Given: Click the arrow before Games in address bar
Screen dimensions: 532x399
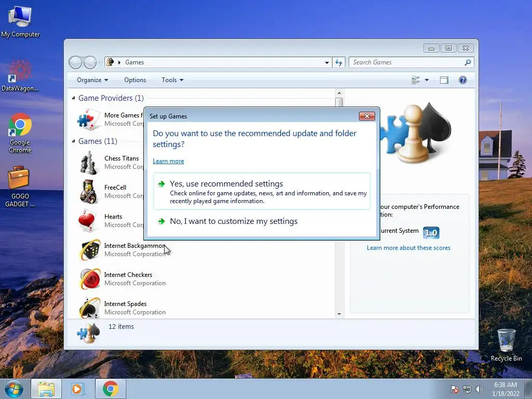Looking at the screenshot, I should tap(119, 62).
